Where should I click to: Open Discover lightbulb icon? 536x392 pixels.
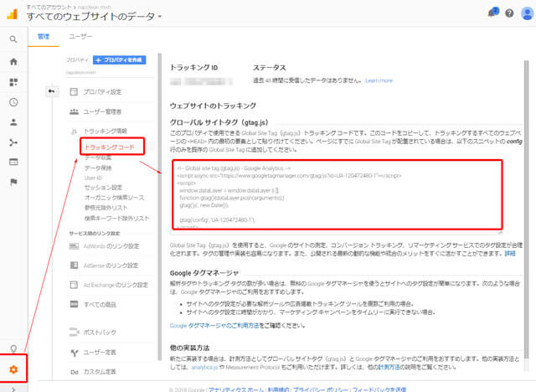[13, 348]
